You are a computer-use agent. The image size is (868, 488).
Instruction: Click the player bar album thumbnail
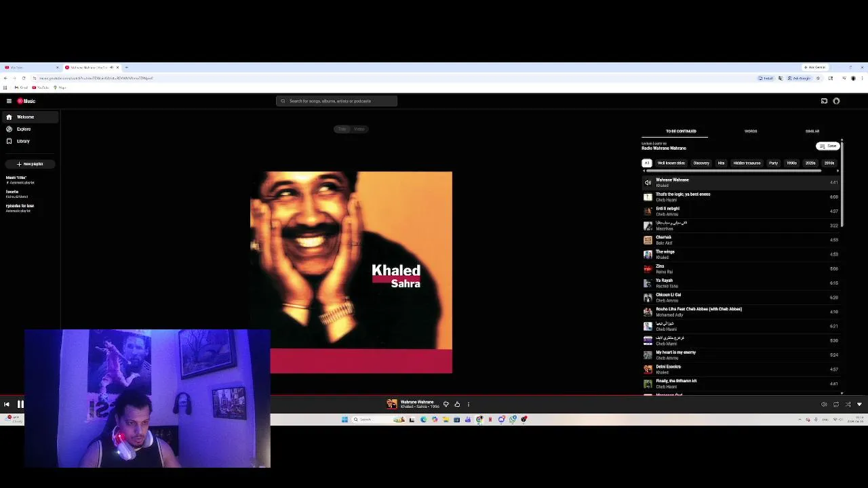tap(392, 405)
